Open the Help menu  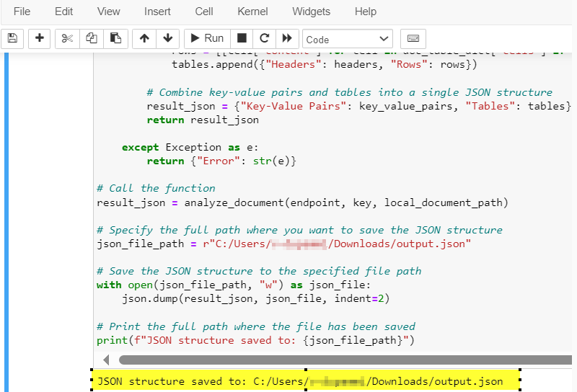point(366,12)
